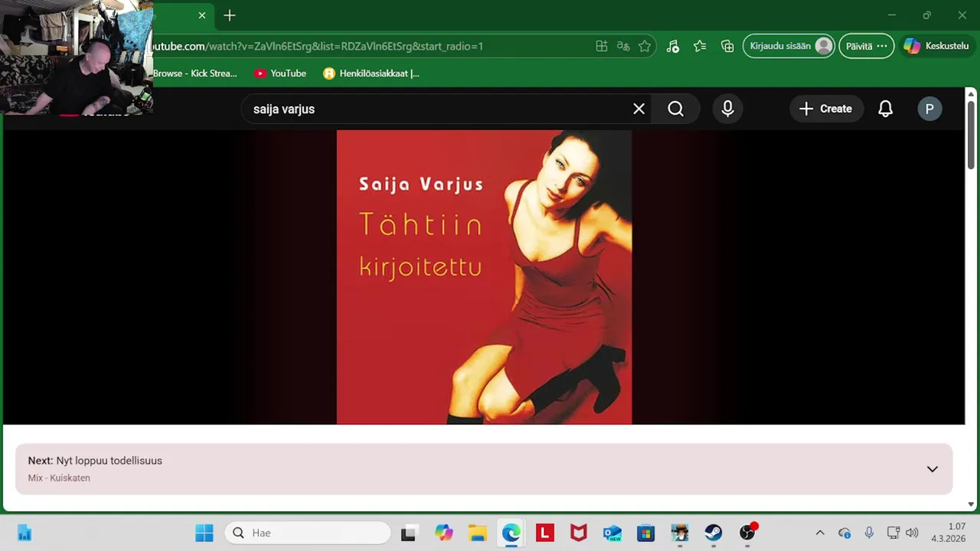Close the current browser tab

pyautogui.click(x=202, y=15)
